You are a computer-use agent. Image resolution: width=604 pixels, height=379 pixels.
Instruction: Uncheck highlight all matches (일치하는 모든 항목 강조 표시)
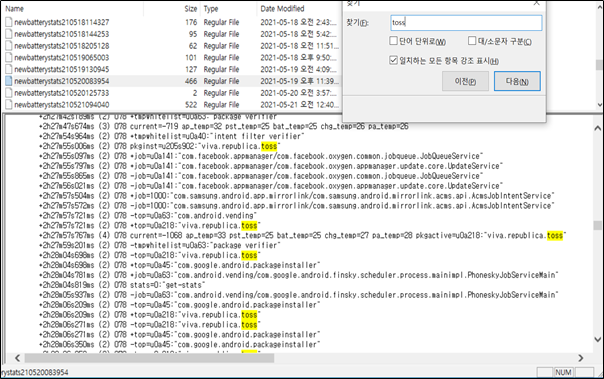[x=393, y=60]
